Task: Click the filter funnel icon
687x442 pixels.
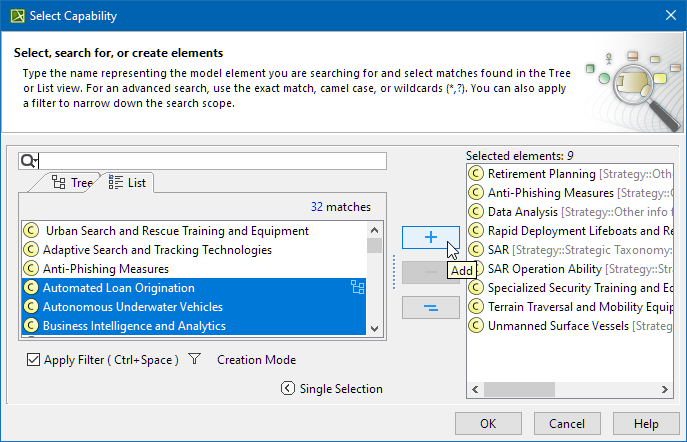Action: point(195,360)
